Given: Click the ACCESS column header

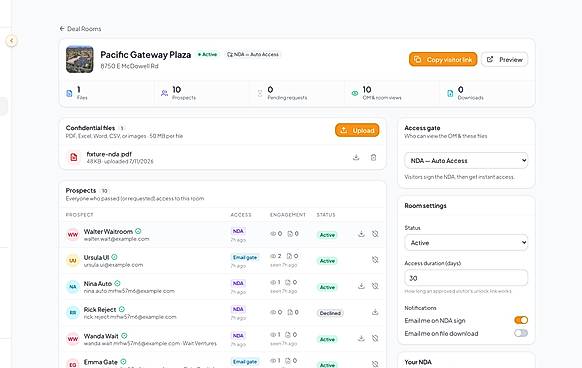Looking at the screenshot, I should [x=241, y=215].
